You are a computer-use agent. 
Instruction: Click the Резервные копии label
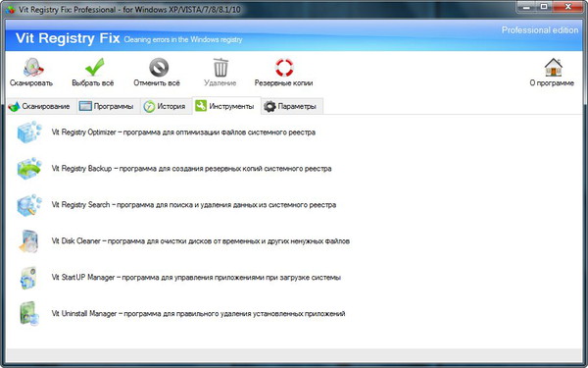[x=283, y=83]
